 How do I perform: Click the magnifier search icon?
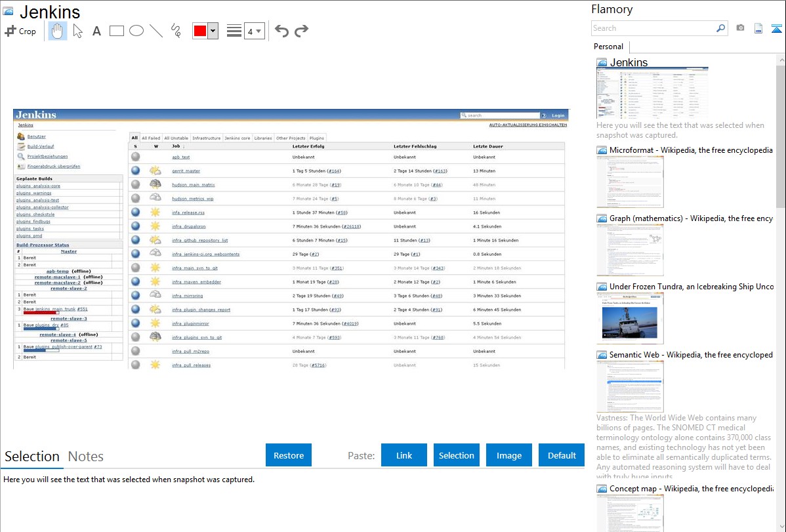click(x=721, y=28)
